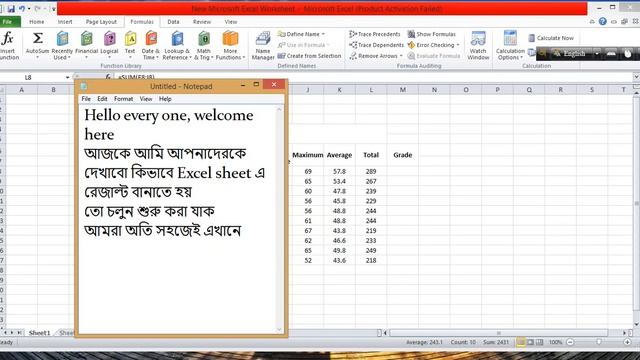Viewport: 640px width, 360px height.
Task: Open the Math & Trig functions icon
Action: coord(204,38)
